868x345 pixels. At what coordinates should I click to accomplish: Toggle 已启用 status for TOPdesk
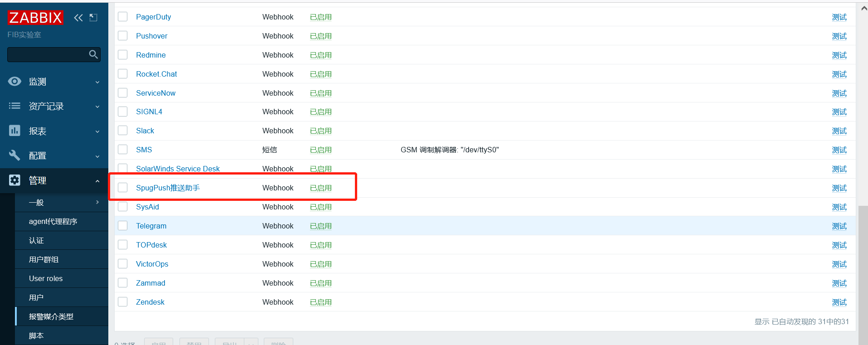(x=321, y=245)
